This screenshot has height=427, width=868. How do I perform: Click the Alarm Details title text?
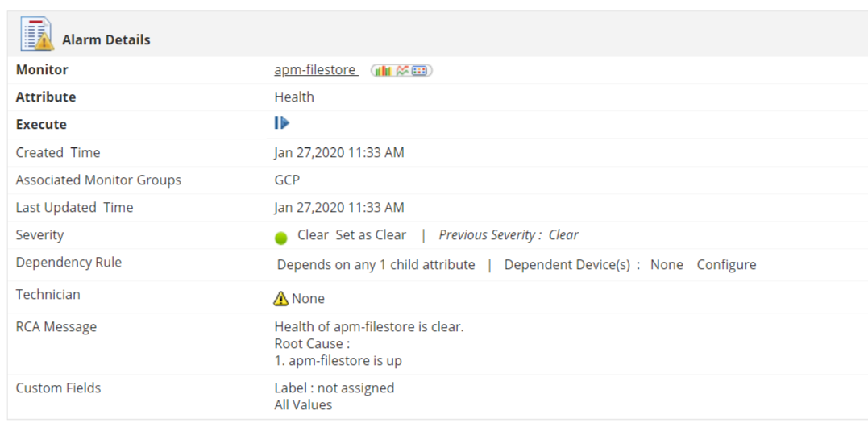[x=106, y=39]
